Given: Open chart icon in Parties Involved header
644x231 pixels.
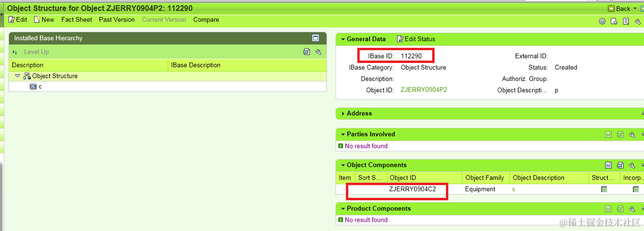Looking at the screenshot, I should (x=608, y=135).
